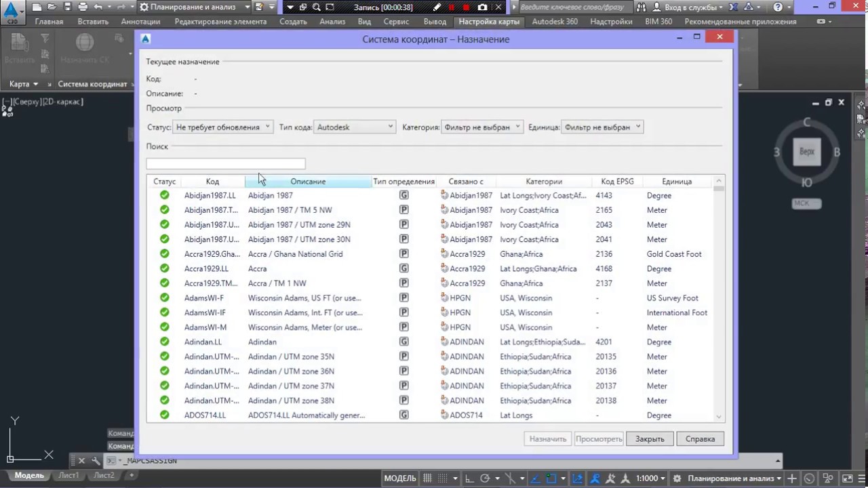
Task: Sort by the Код EPSG column header
Action: pyautogui.click(x=617, y=181)
